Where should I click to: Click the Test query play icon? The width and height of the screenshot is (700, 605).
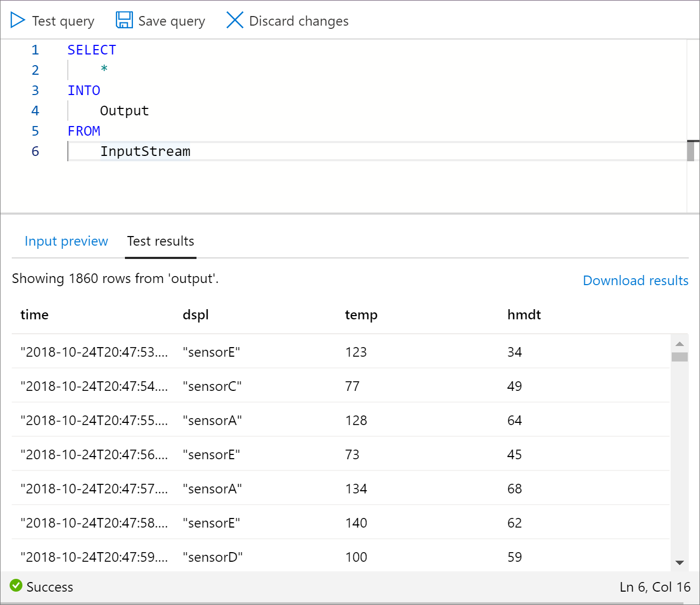(18, 20)
